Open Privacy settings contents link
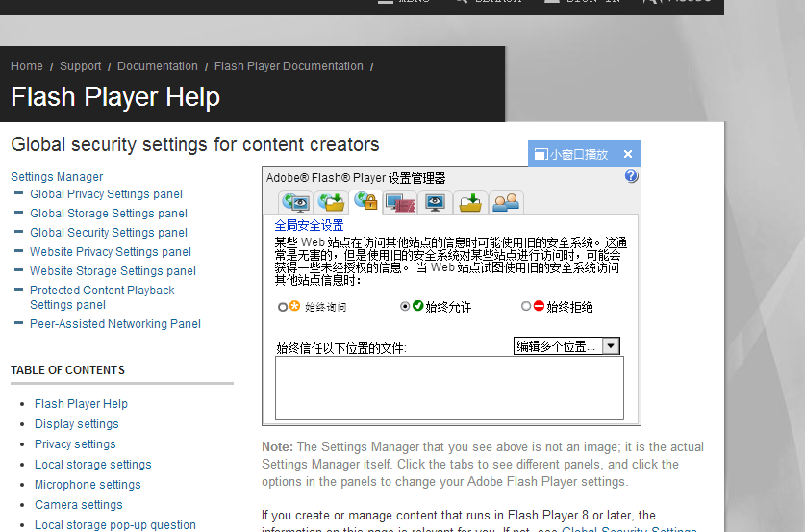This screenshot has height=532, width=805. pos(75,444)
